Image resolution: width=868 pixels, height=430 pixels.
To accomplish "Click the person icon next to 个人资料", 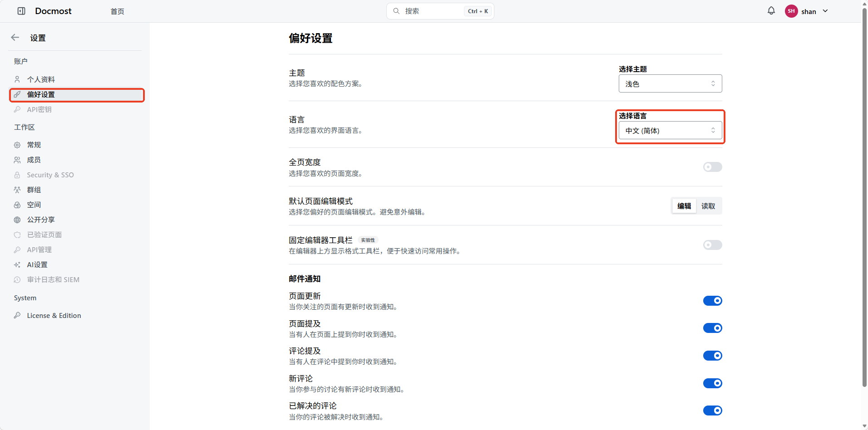I will [x=17, y=79].
